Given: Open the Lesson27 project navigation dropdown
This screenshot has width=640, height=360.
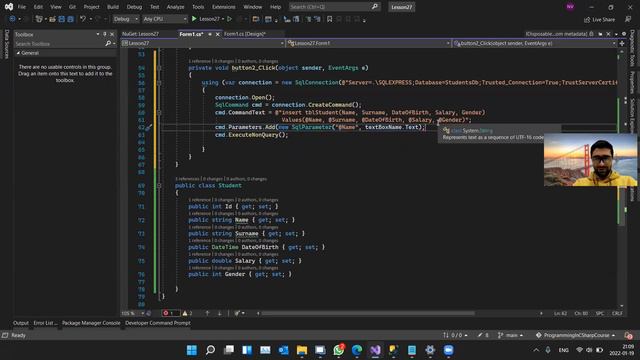Looking at the screenshot, I should tap(203, 43).
